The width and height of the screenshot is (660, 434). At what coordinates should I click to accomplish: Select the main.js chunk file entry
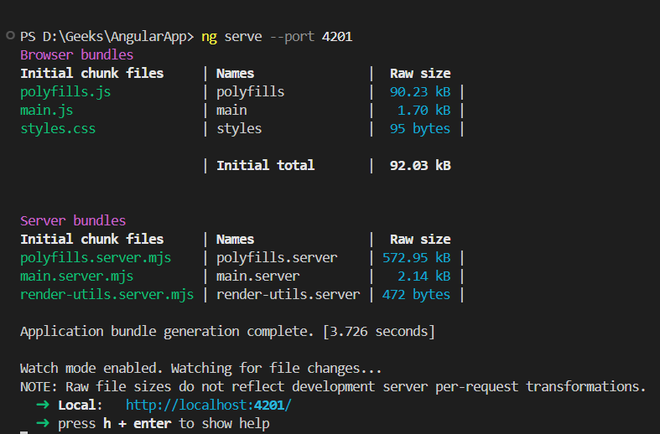[x=48, y=110]
